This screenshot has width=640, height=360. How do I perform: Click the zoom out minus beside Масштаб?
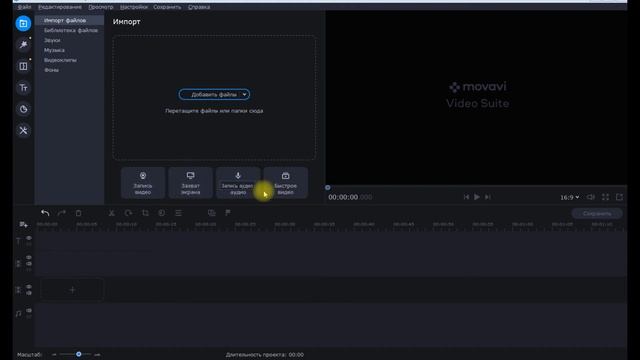coord(54,355)
